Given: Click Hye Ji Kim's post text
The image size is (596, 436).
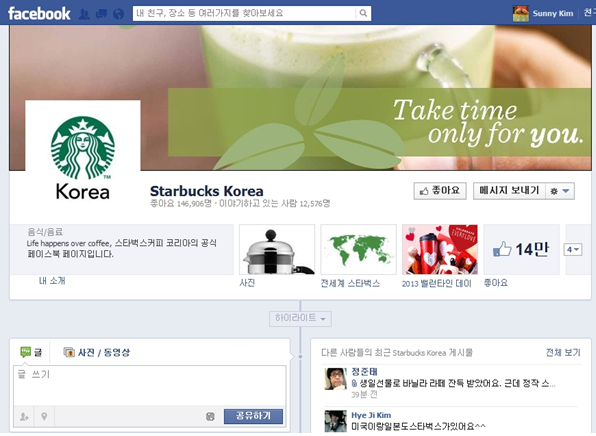Looking at the screenshot, I should (418, 426).
